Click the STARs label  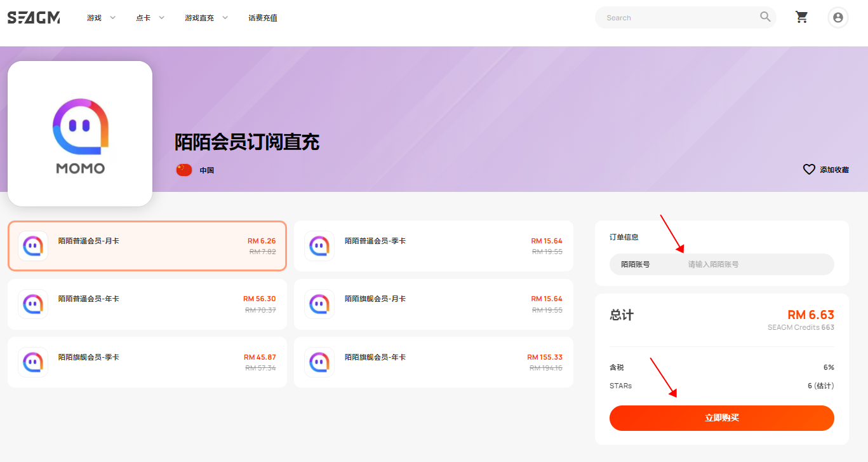pyautogui.click(x=620, y=386)
